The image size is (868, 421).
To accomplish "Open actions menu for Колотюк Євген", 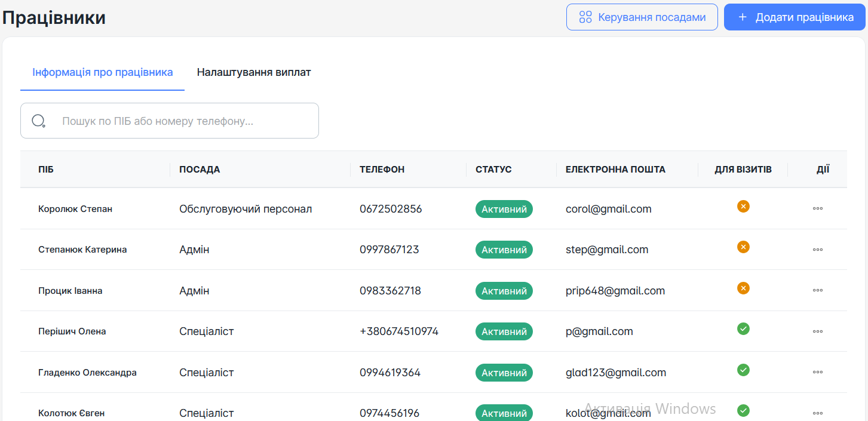I will [x=818, y=413].
